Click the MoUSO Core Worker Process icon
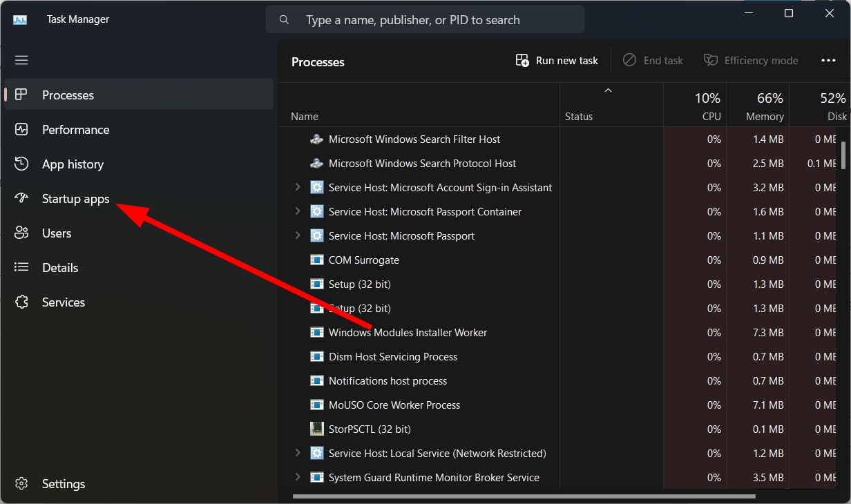This screenshot has width=851, height=504. 317,405
